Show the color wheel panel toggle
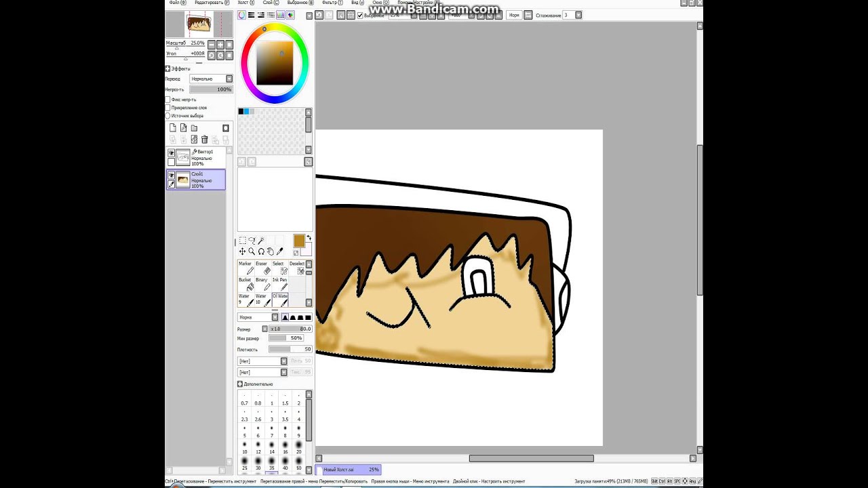 click(x=242, y=15)
